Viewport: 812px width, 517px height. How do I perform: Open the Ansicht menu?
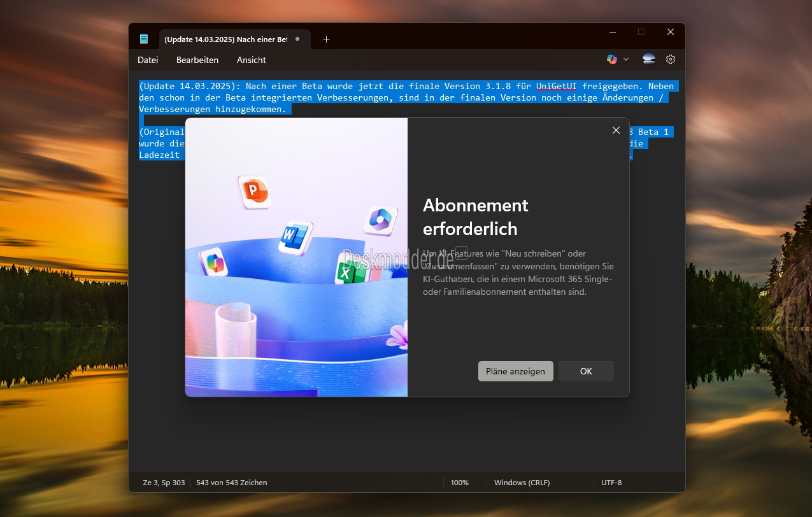(x=252, y=60)
